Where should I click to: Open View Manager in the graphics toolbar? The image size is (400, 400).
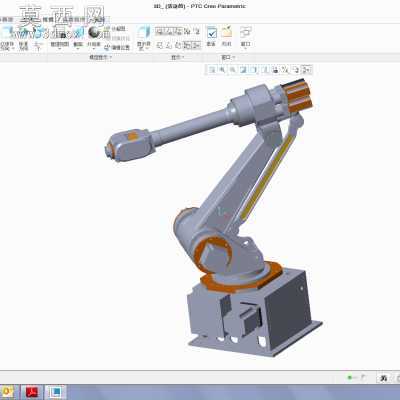(275, 70)
